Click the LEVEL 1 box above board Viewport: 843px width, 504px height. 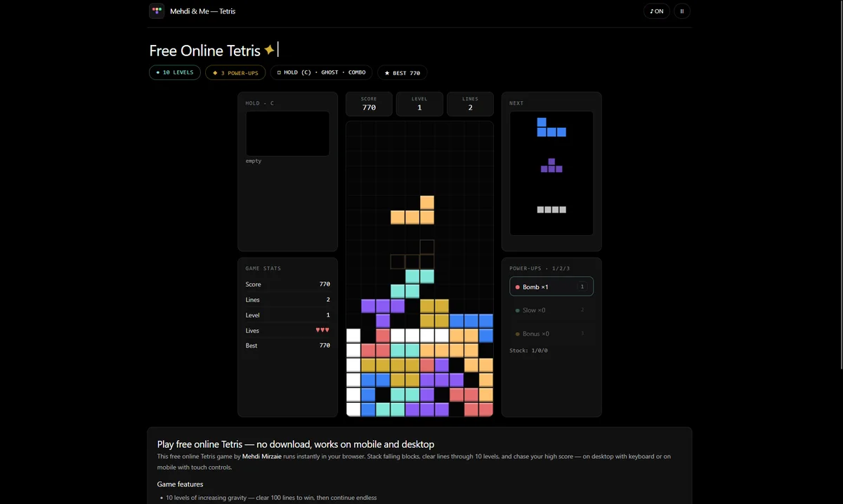[419, 104]
